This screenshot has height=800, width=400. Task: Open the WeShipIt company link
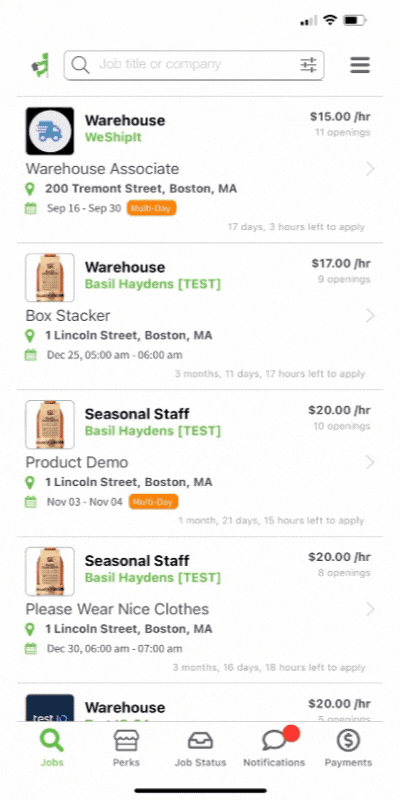click(x=113, y=137)
